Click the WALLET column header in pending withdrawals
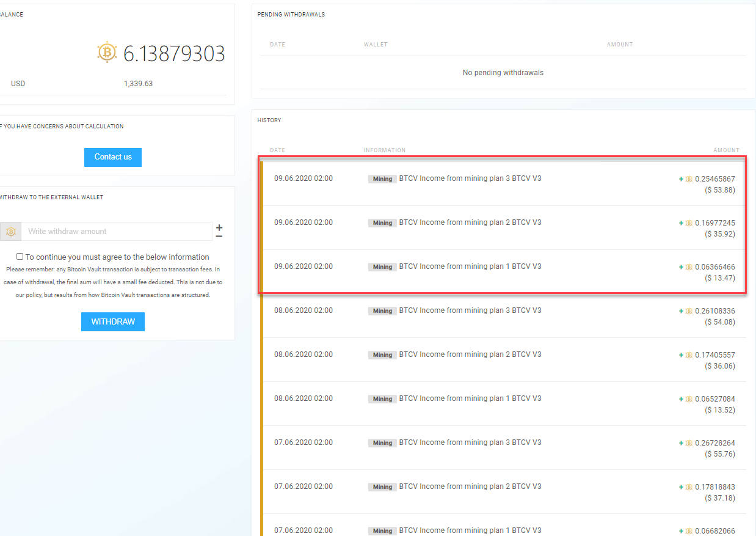Screen dimensions: 756x536 pos(376,45)
